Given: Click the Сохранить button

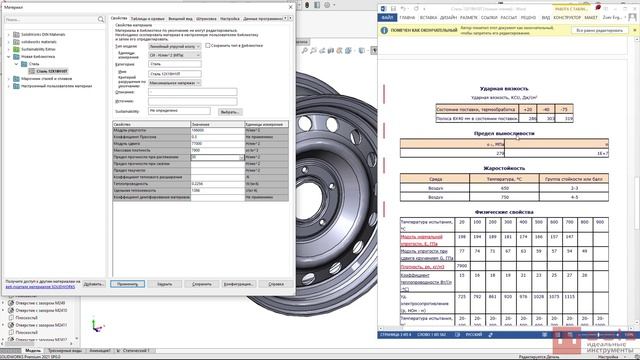Looking at the screenshot, I should (x=202, y=284).
